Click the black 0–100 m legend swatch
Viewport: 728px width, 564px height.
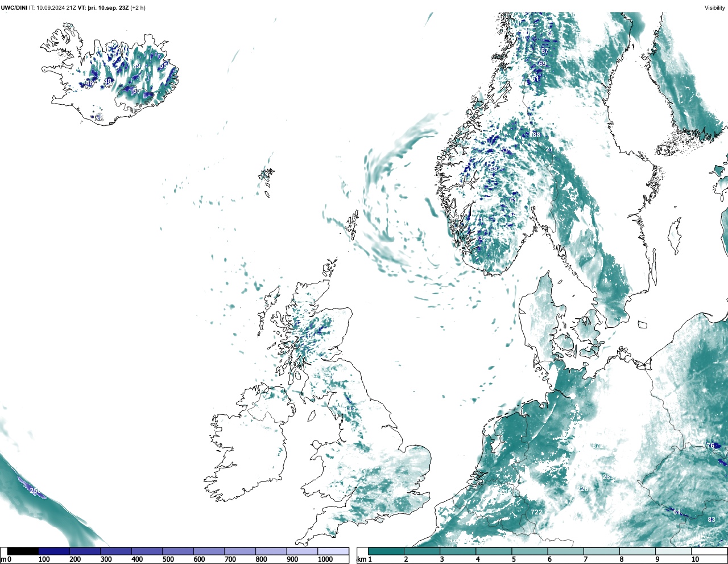pos(23,551)
